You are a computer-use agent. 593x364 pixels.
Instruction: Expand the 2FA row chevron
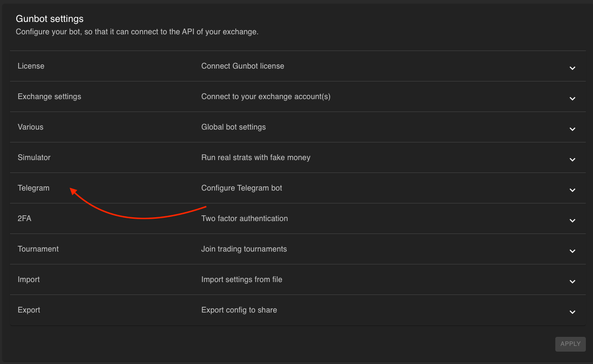(572, 221)
